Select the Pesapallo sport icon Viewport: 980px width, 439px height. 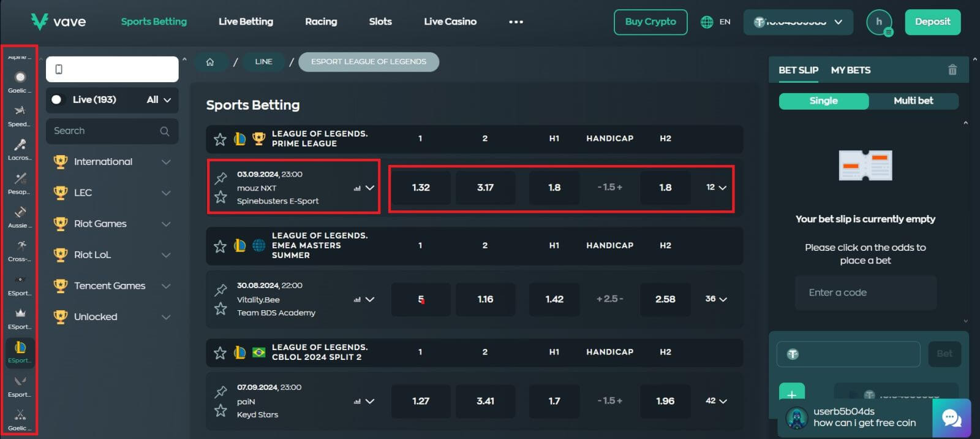click(x=20, y=178)
